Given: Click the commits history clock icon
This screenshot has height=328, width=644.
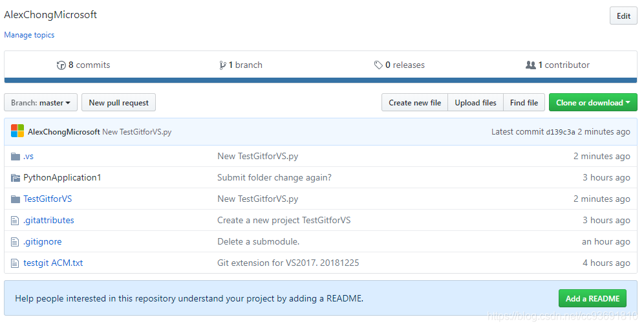Looking at the screenshot, I should click(x=61, y=65).
